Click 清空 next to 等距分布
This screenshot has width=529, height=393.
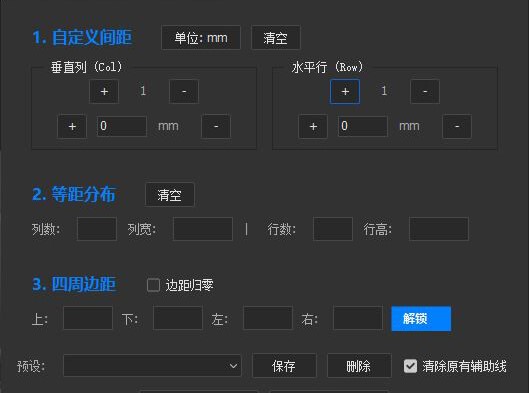(170, 195)
